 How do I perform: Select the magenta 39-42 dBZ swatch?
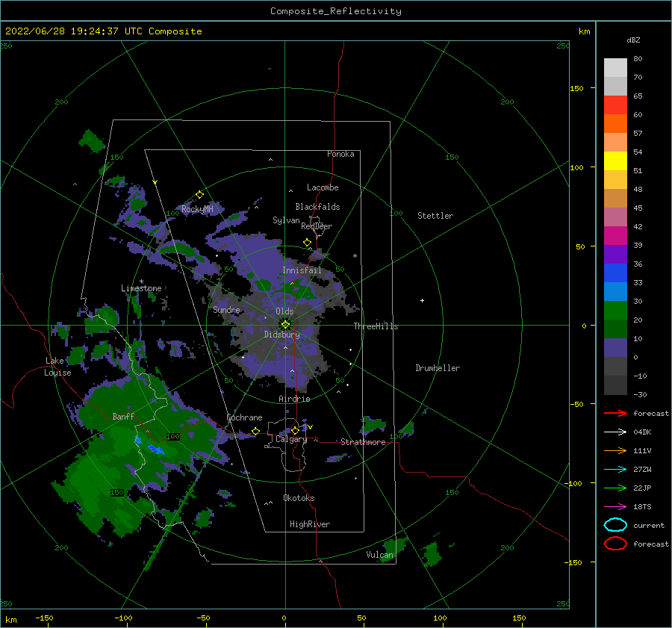[615, 236]
